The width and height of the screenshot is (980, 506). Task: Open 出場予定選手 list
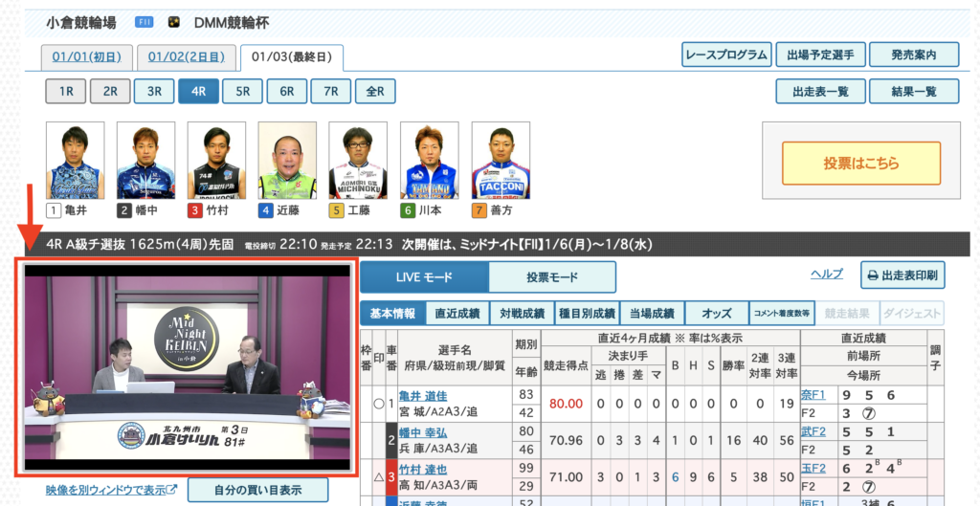point(820,55)
